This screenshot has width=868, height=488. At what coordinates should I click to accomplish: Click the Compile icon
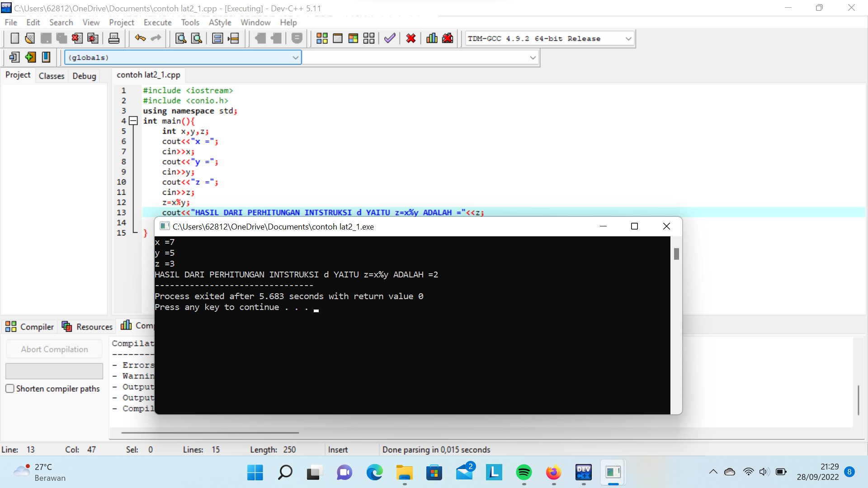322,38
